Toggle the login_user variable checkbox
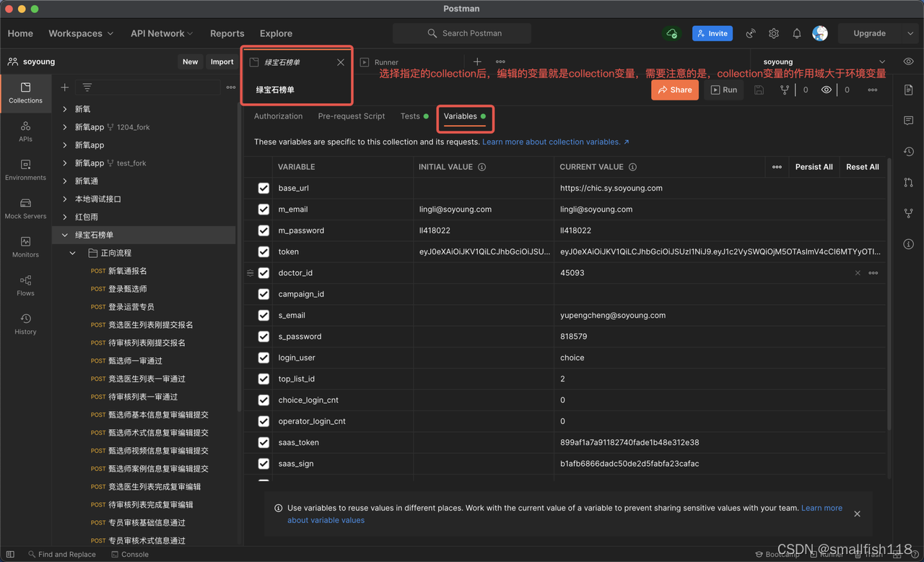 263,358
